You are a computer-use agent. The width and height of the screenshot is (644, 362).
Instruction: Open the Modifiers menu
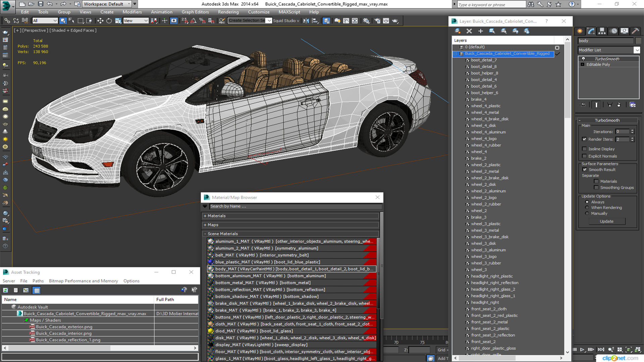tap(132, 12)
